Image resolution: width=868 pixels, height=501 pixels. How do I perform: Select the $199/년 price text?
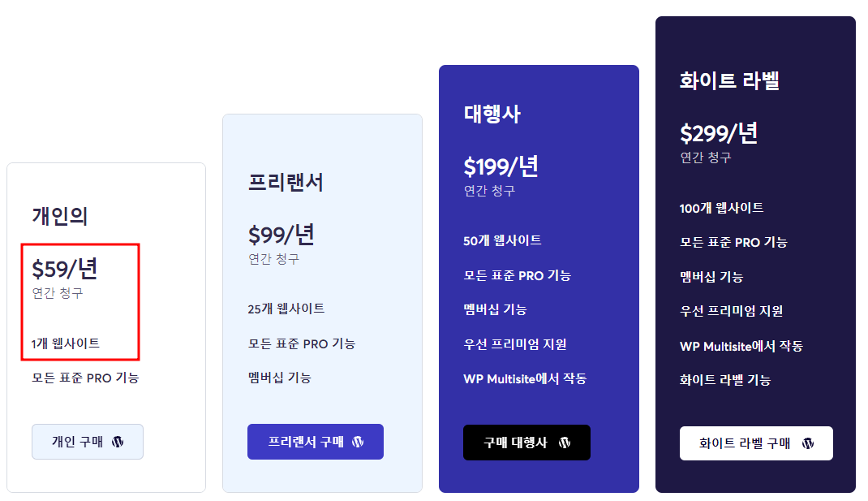pos(501,166)
